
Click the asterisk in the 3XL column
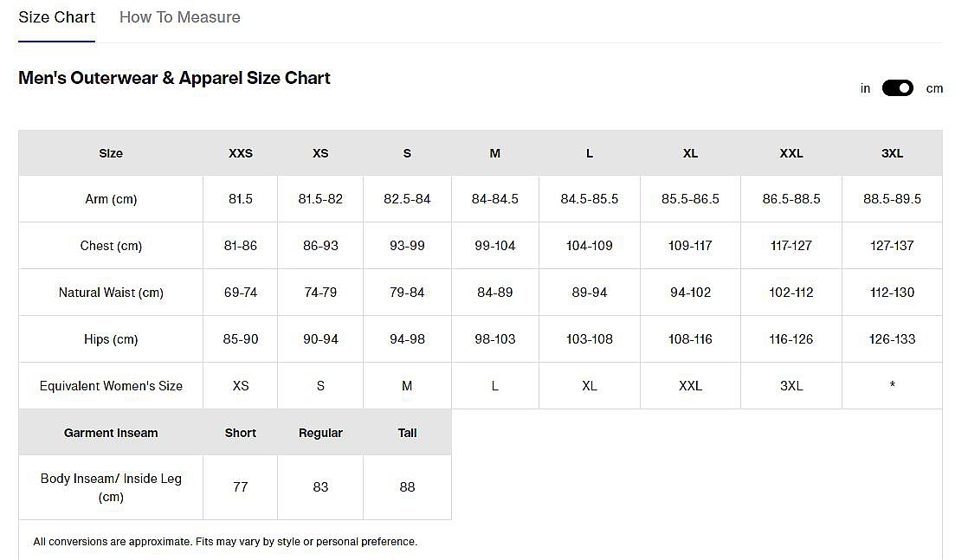coord(892,386)
